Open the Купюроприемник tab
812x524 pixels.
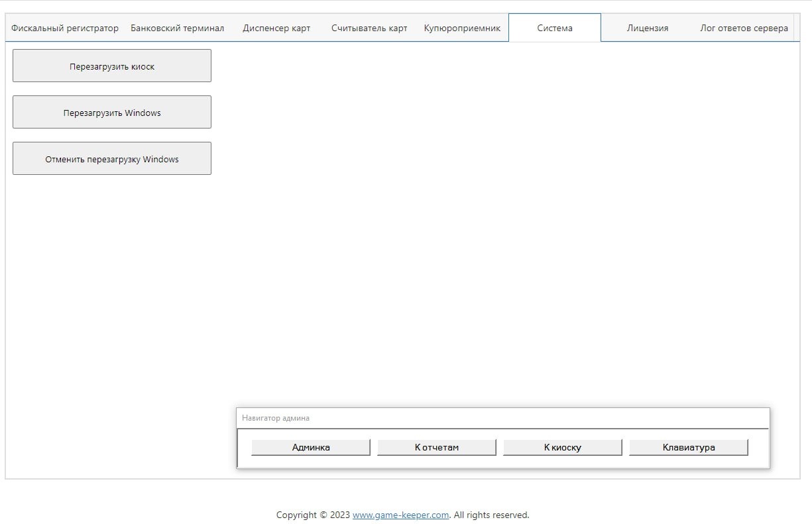click(462, 28)
